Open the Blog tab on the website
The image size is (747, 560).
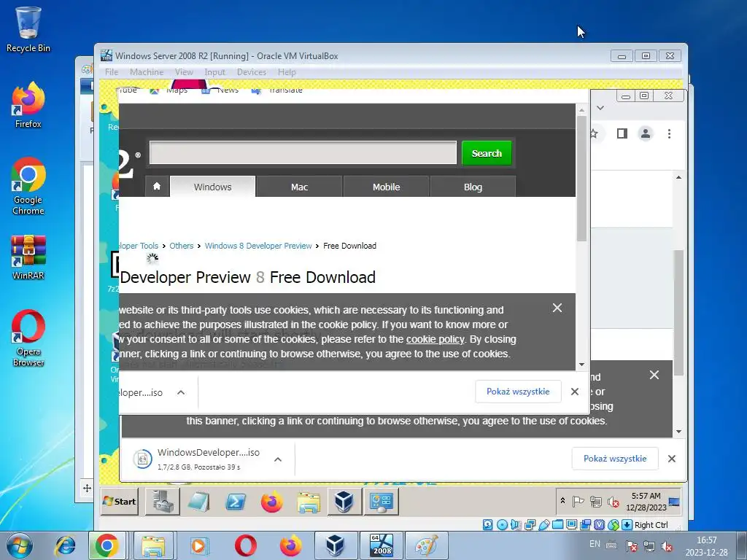point(473,187)
